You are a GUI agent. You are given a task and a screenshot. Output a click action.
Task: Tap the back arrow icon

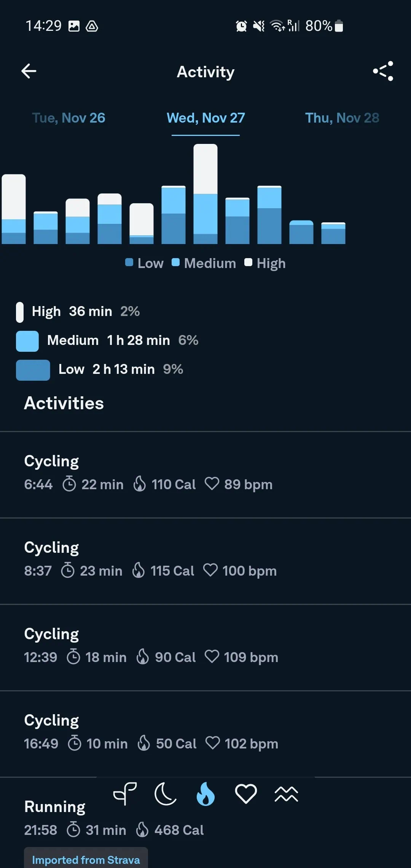click(x=29, y=71)
